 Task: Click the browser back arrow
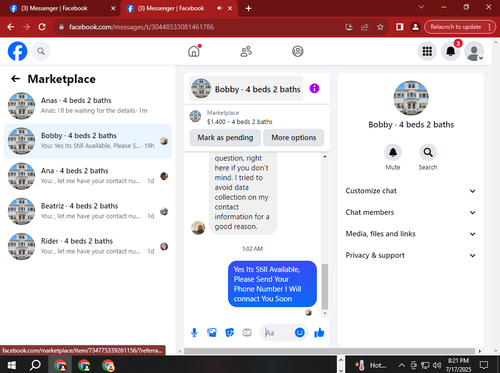click(x=11, y=27)
